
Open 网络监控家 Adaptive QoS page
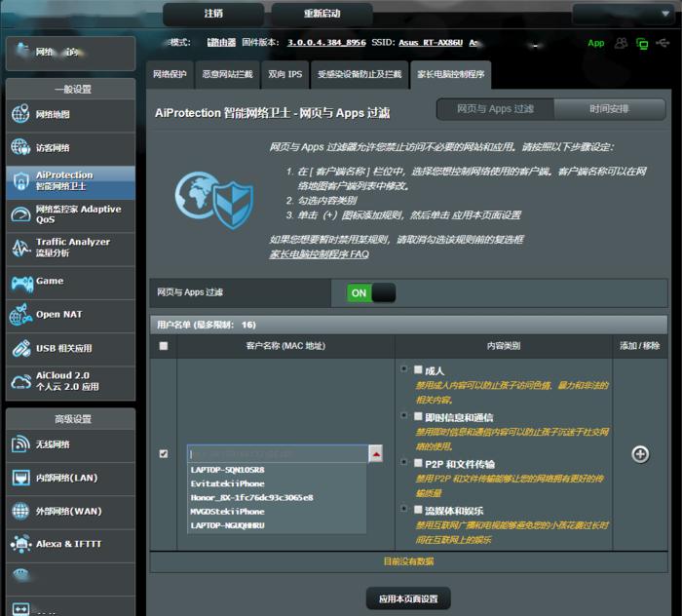pos(70,214)
